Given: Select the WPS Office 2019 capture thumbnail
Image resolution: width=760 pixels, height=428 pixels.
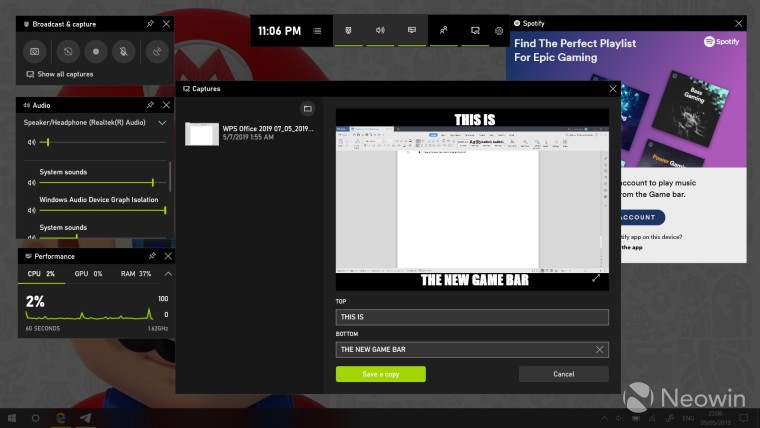Looking at the screenshot, I should point(202,134).
